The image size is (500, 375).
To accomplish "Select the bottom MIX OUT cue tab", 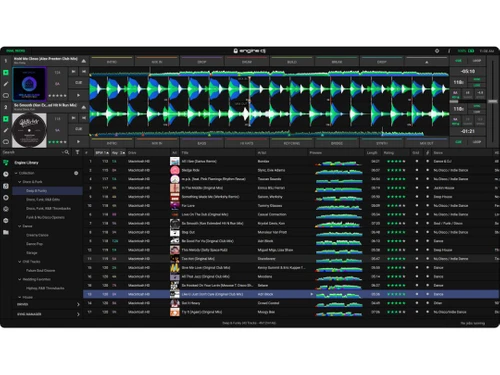I will pyautogui.click(x=427, y=143).
